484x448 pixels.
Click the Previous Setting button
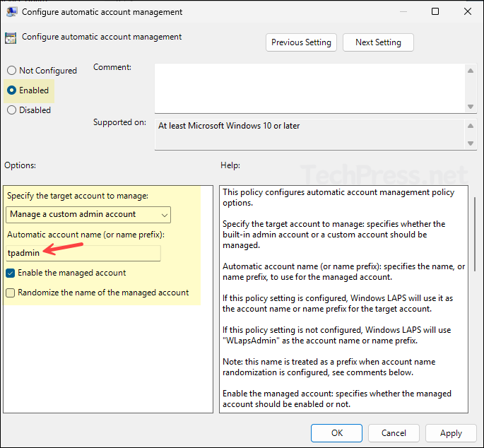click(301, 42)
